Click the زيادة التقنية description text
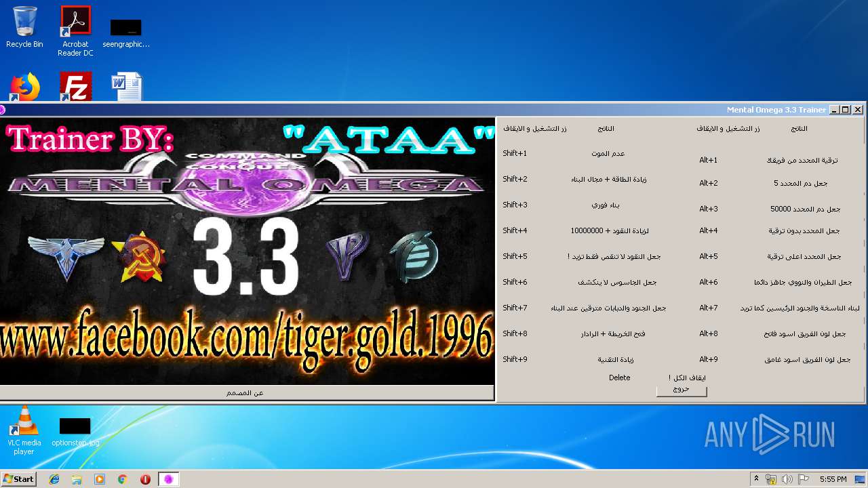The image size is (868, 488). pos(616,360)
